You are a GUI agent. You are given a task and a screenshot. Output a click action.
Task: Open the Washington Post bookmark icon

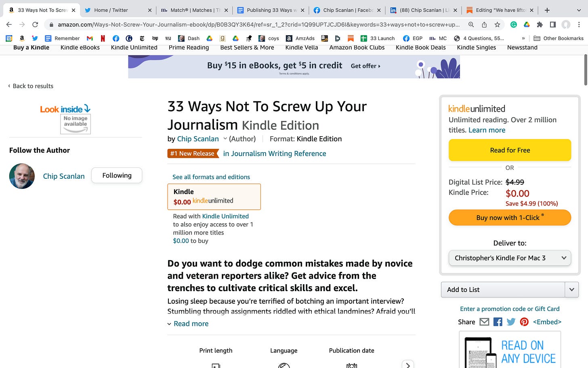(155, 38)
